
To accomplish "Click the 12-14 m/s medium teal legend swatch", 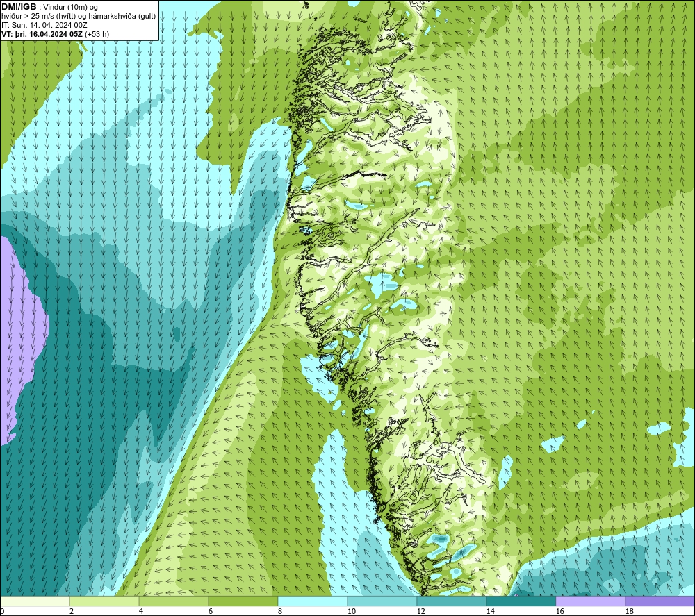I will click(x=451, y=601).
